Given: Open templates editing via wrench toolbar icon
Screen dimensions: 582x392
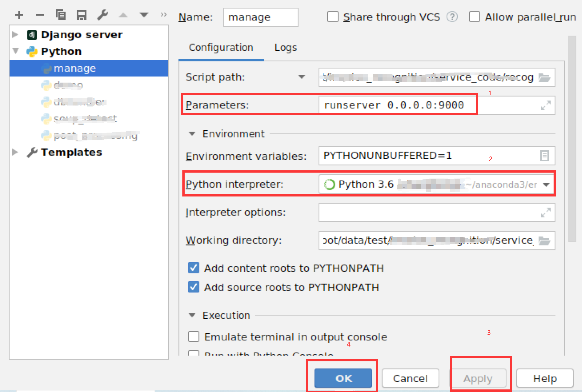Looking at the screenshot, I should [102, 15].
